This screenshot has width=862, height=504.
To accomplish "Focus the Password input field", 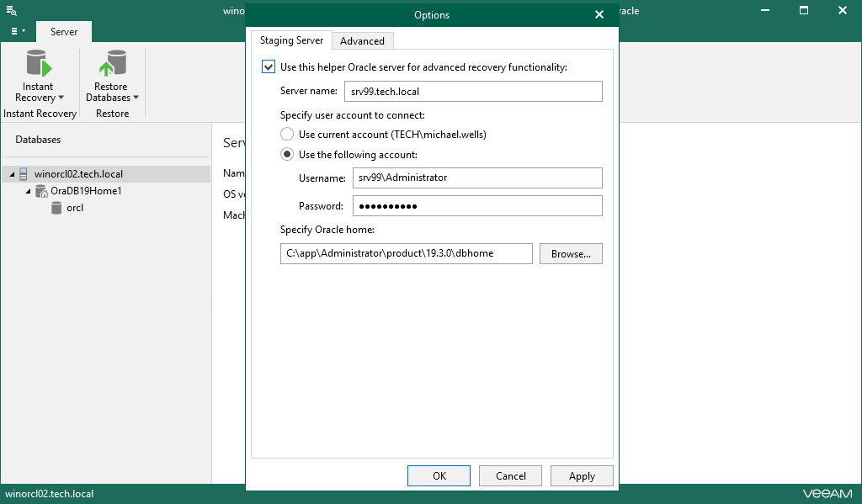I will [x=476, y=206].
